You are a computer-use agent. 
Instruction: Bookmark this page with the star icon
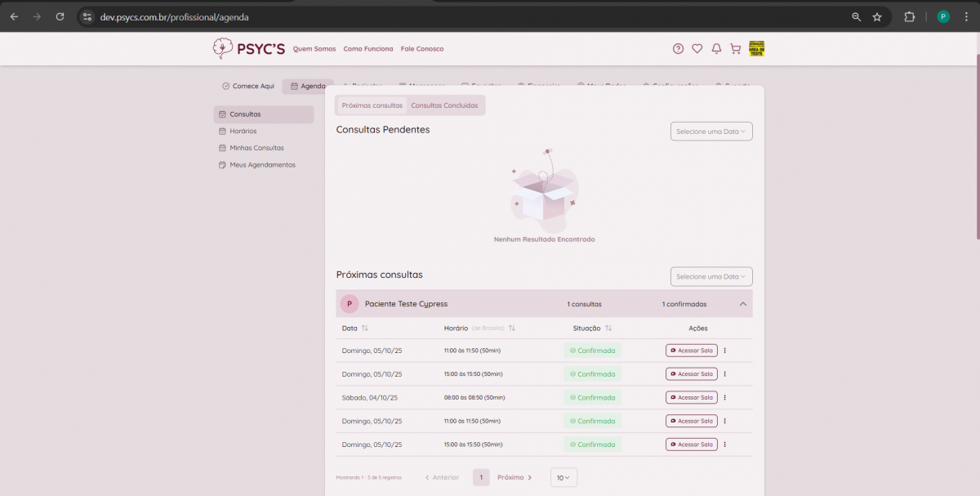[877, 16]
